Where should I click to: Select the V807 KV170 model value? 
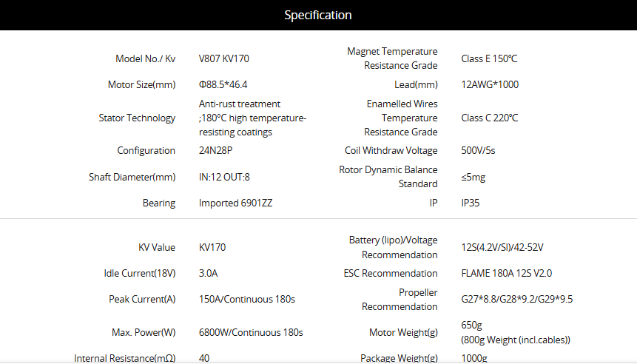tap(224, 58)
